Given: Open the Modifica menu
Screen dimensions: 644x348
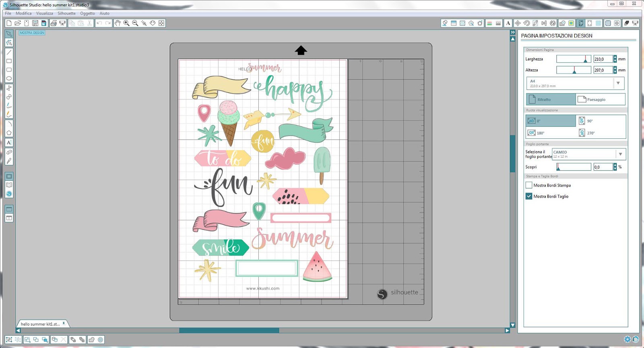Looking at the screenshot, I should [24, 13].
